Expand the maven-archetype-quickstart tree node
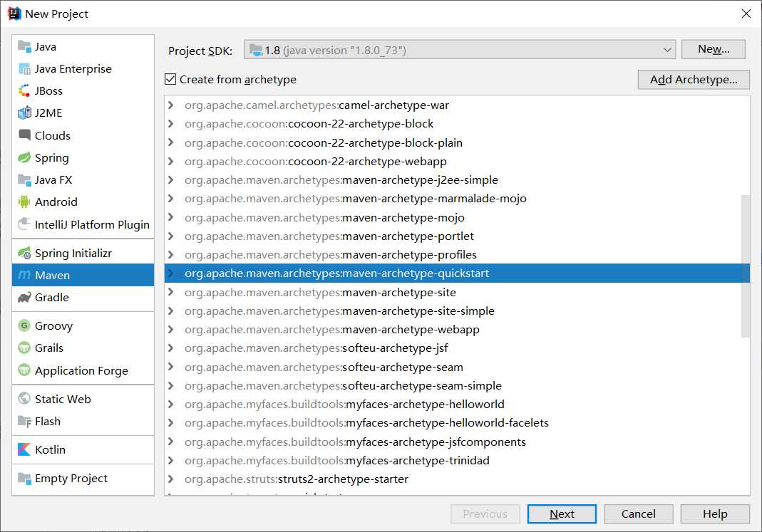This screenshot has width=762, height=532. (x=171, y=273)
